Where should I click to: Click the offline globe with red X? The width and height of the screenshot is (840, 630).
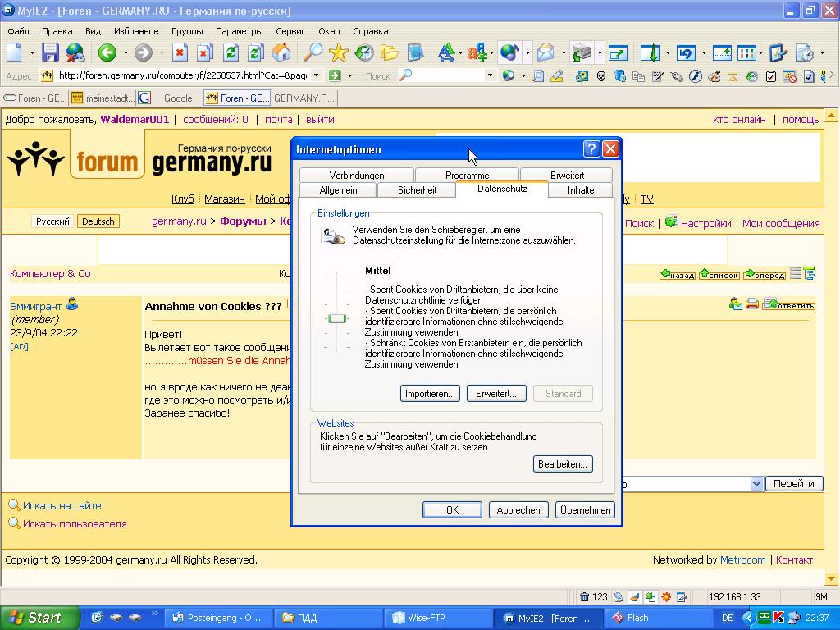[x=75, y=52]
